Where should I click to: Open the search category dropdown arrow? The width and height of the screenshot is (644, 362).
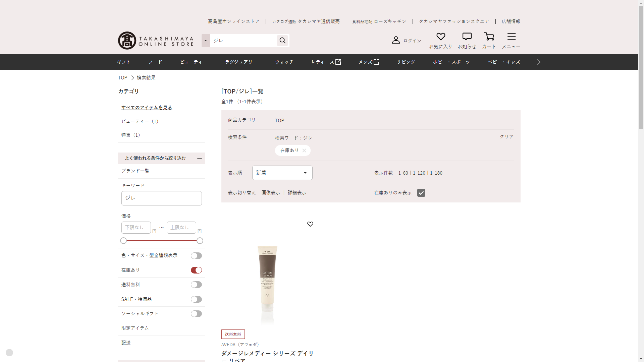(x=206, y=41)
